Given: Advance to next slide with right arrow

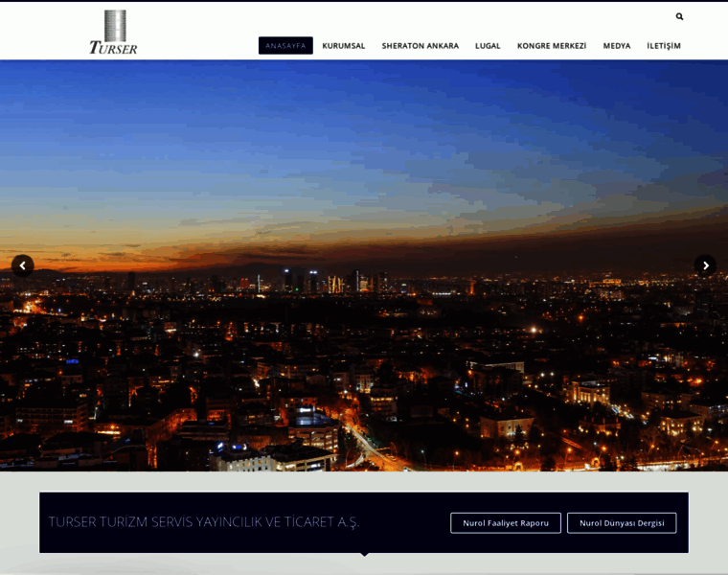Looking at the screenshot, I should 705,265.
